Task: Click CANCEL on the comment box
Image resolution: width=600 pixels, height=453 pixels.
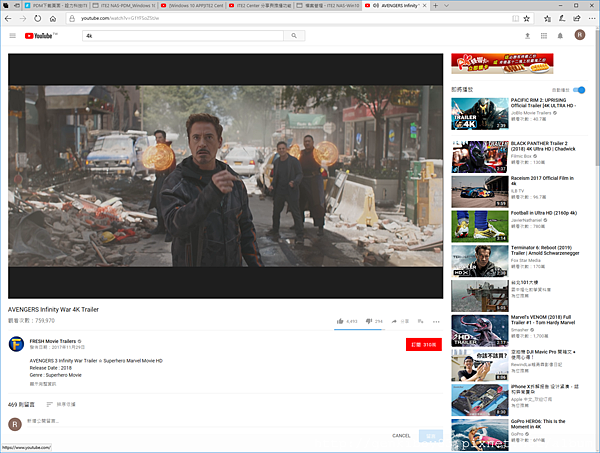Action: pos(401,435)
